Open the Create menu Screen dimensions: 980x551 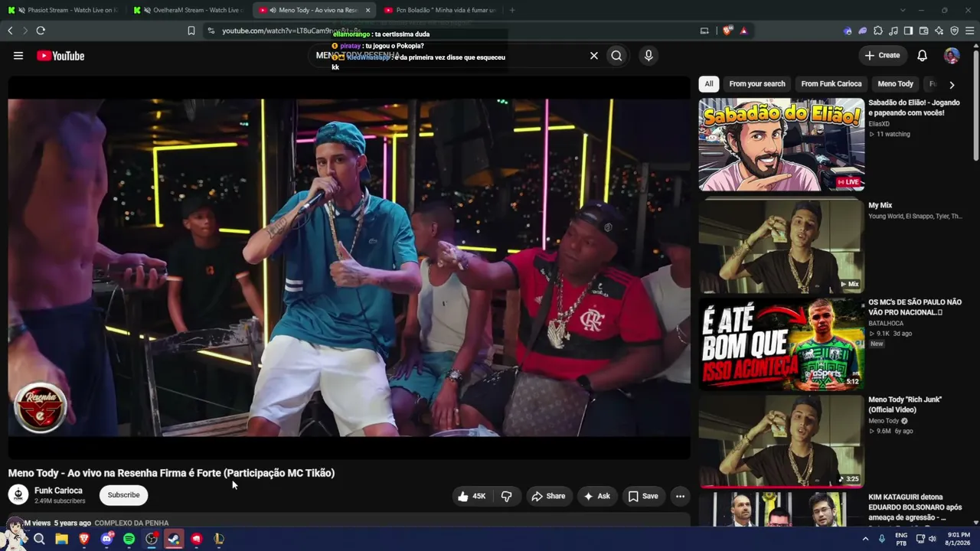[x=882, y=55]
